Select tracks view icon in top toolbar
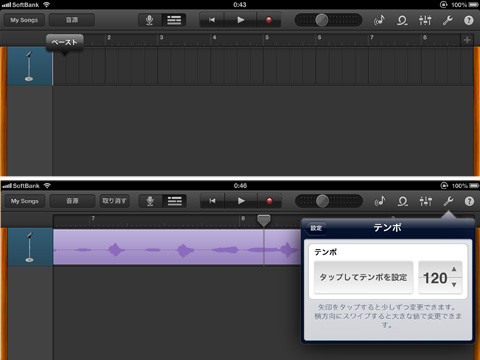Screen dimensions: 480x360 coord(174,20)
